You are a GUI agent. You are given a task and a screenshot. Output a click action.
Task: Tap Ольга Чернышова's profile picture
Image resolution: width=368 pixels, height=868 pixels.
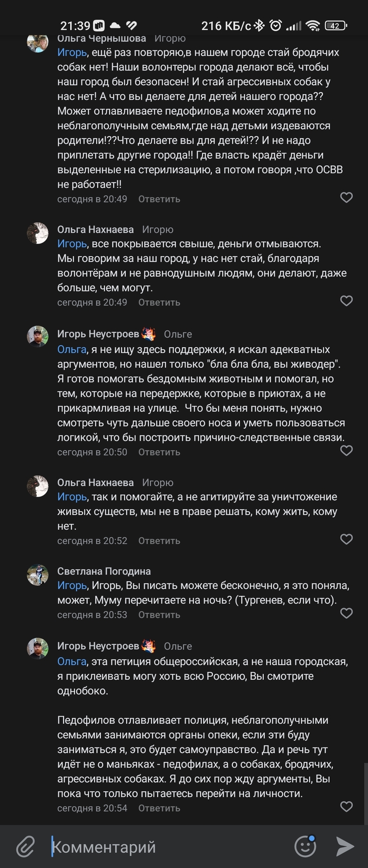(x=37, y=43)
